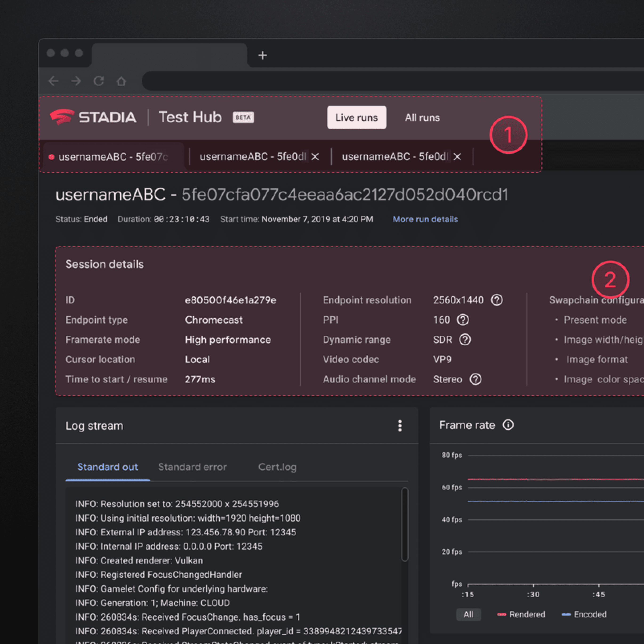Open the Cert.log tab
Viewport: 644px width, 644px height.
click(x=277, y=467)
